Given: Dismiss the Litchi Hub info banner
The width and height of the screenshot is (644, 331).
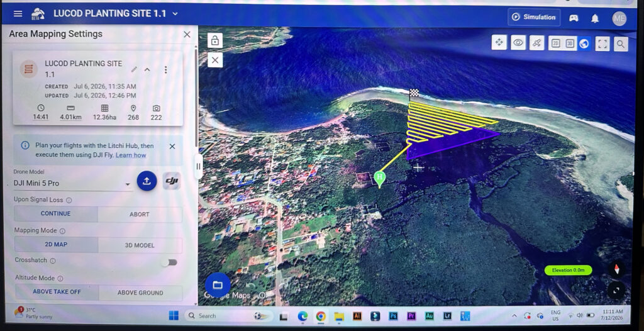Looking at the screenshot, I should pos(172,147).
